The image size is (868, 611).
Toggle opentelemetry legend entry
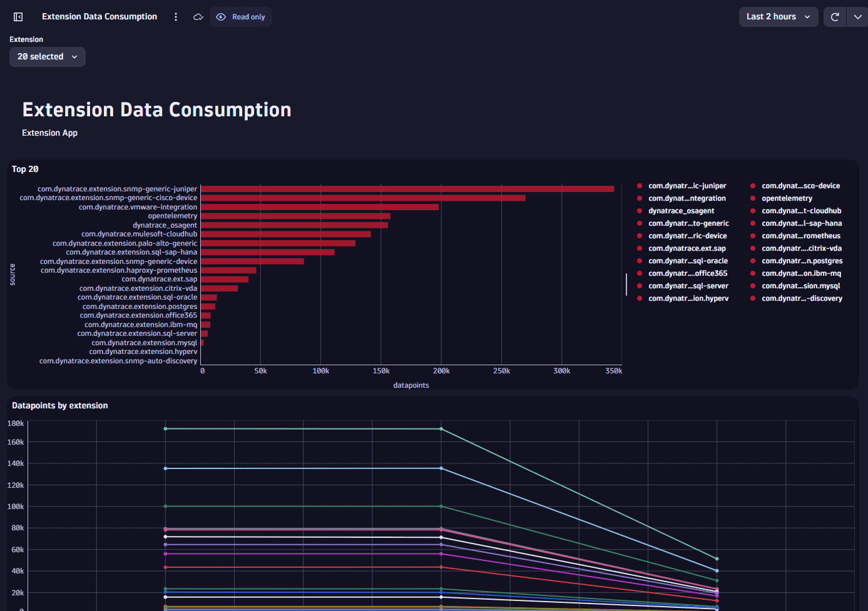pyautogui.click(x=782, y=198)
